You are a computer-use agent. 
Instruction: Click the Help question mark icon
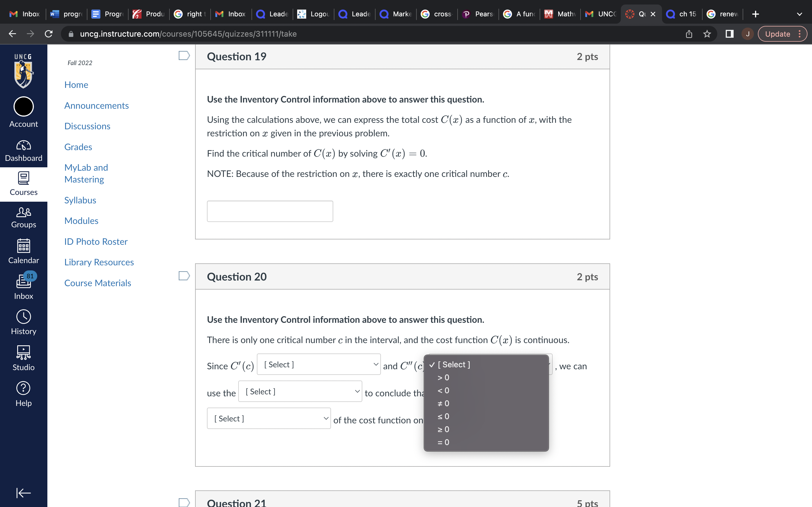point(23,394)
